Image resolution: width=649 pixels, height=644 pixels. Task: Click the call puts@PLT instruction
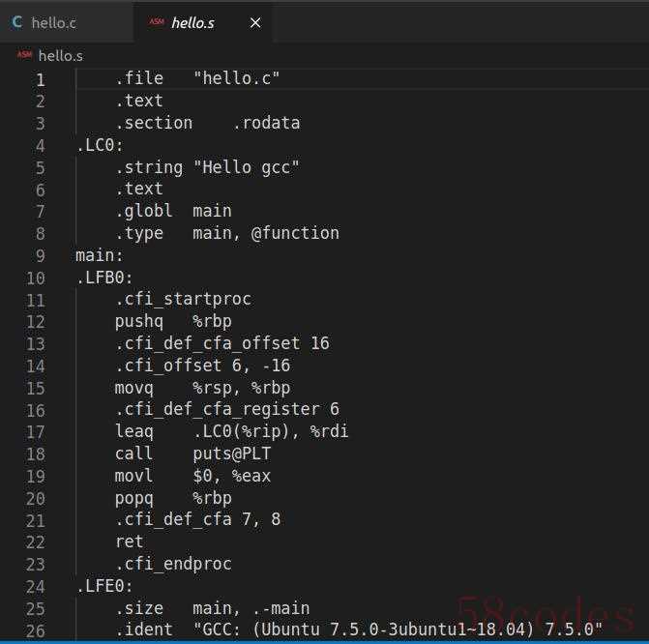click(x=192, y=454)
